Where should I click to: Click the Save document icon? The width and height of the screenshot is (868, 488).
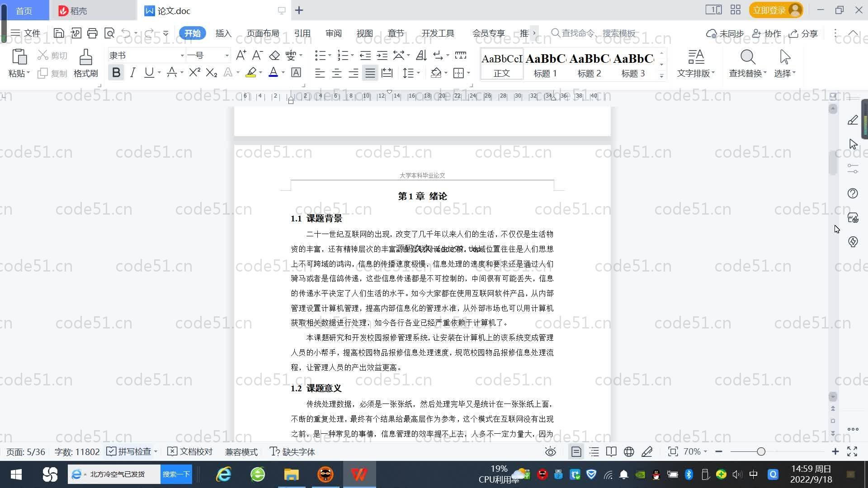tap(58, 33)
